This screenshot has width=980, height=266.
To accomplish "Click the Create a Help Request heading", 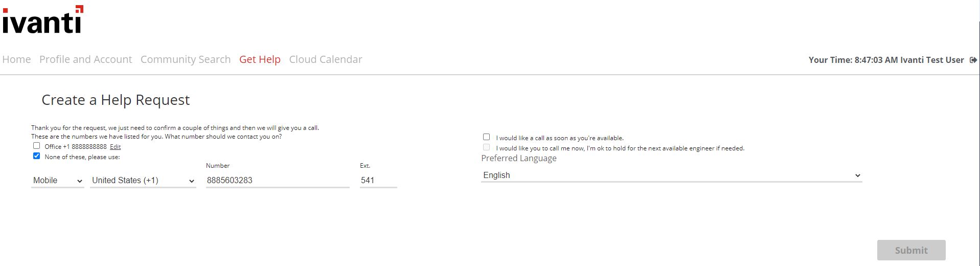I will (116, 100).
